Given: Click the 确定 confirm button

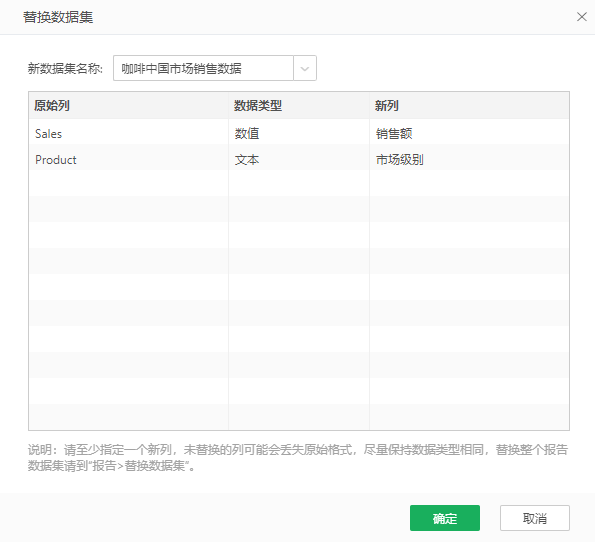Looking at the screenshot, I should (445, 518).
